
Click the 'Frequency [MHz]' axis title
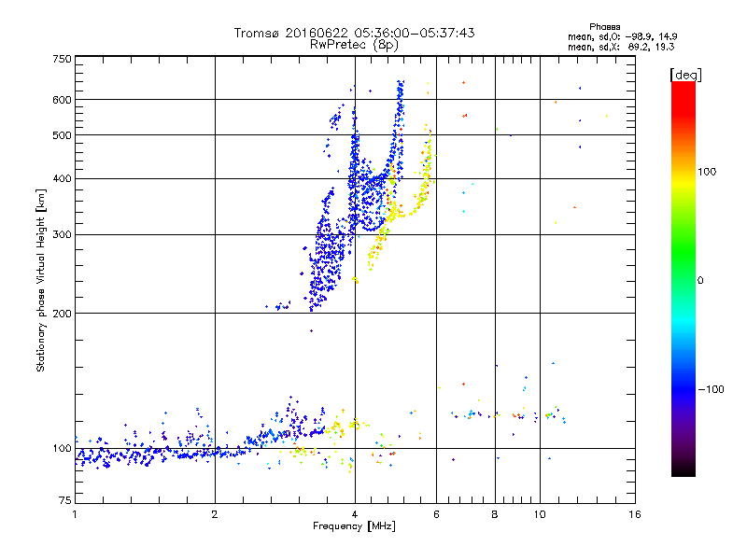pyautogui.click(x=354, y=526)
